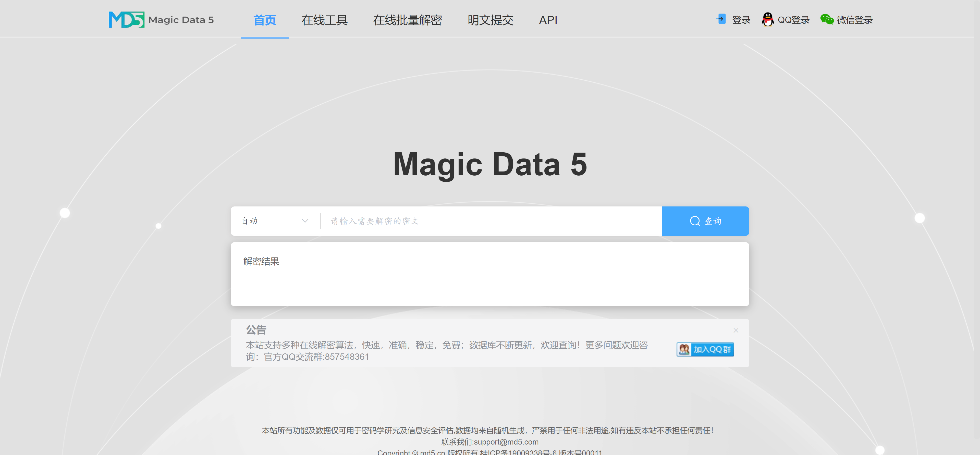This screenshot has height=455, width=980.
Task: Click the blue login arrow icon
Action: pyautogui.click(x=721, y=19)
